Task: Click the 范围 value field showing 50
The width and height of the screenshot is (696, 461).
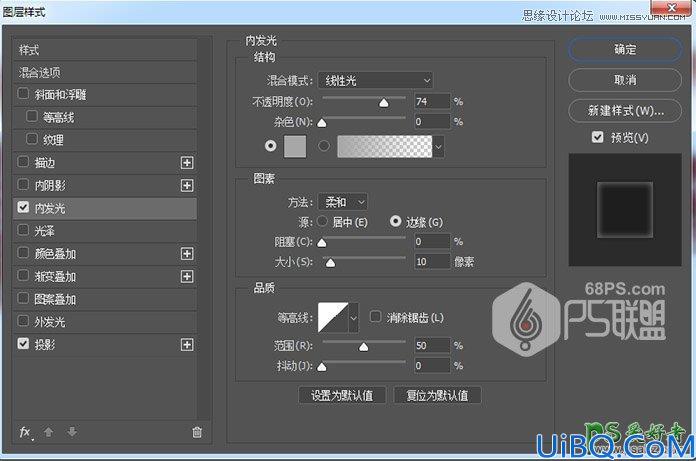Action: click(432, 345)
